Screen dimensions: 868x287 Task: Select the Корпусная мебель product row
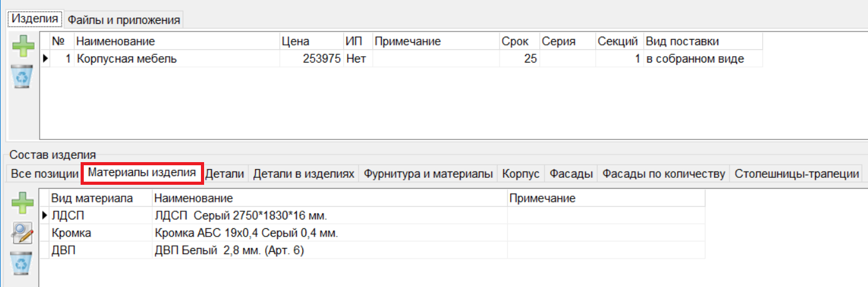click(126, 59)
